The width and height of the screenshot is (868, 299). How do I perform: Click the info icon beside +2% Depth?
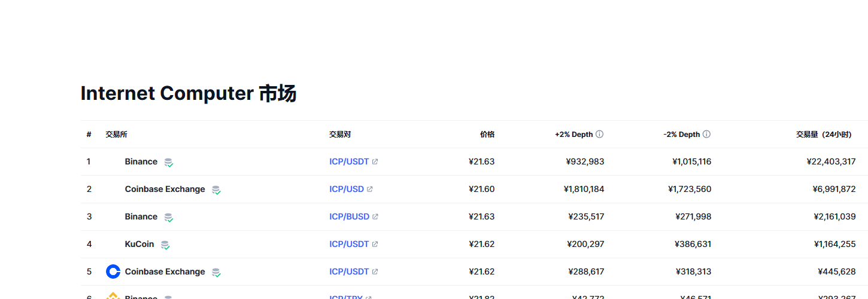point(599,134)
